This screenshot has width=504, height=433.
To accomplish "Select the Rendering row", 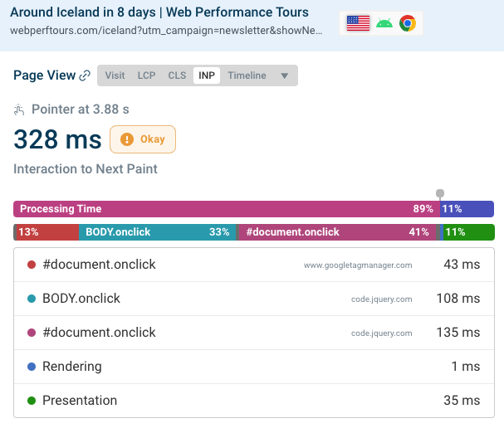I will point(254,367).
